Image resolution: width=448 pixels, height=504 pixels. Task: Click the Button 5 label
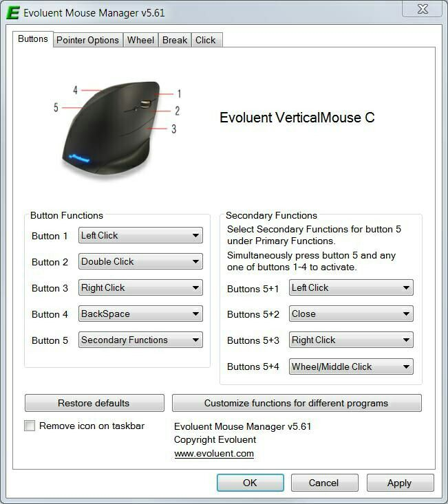pos(50,340)
